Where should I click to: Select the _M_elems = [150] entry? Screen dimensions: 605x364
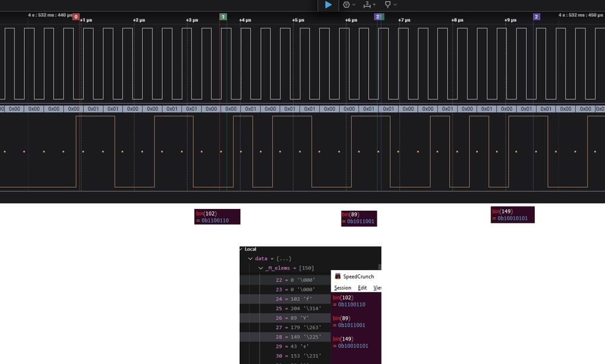coord(289,268)
